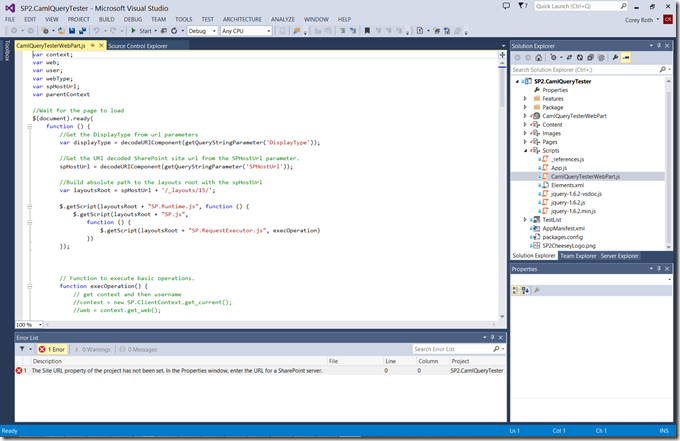Image resolution: width=680 pixels, height=441 pixels.
Task: Click Alphabetical sort icon in Properties panel
Action: 525,291
